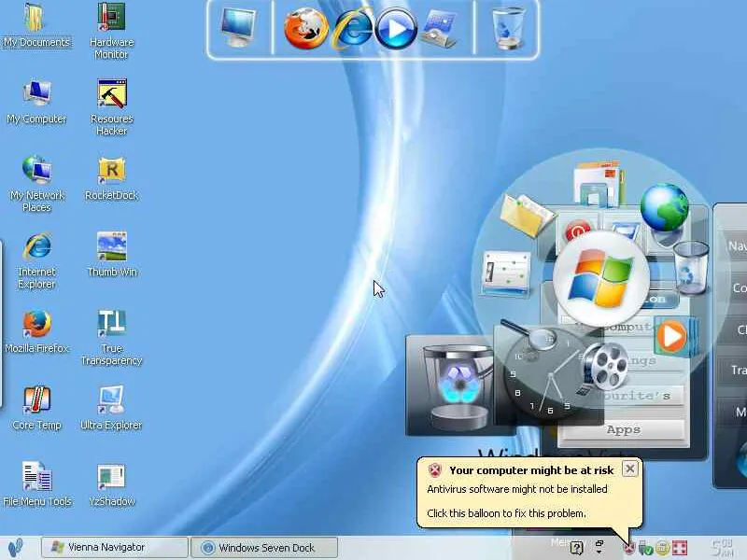Image resolution: width=747 pixels, height=560 pixels.
Task: Start Mozilla Firefox from the desktop
Action: pyautogui.click(x=36, y=332)
